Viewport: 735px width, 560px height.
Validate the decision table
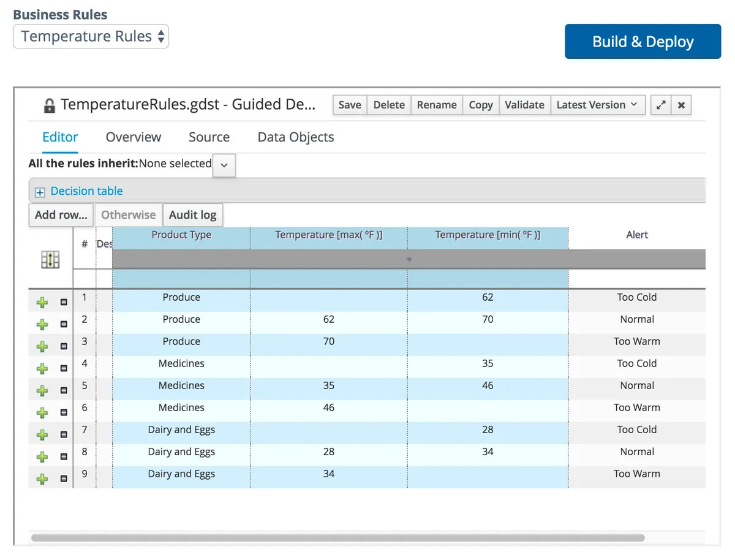524,105
